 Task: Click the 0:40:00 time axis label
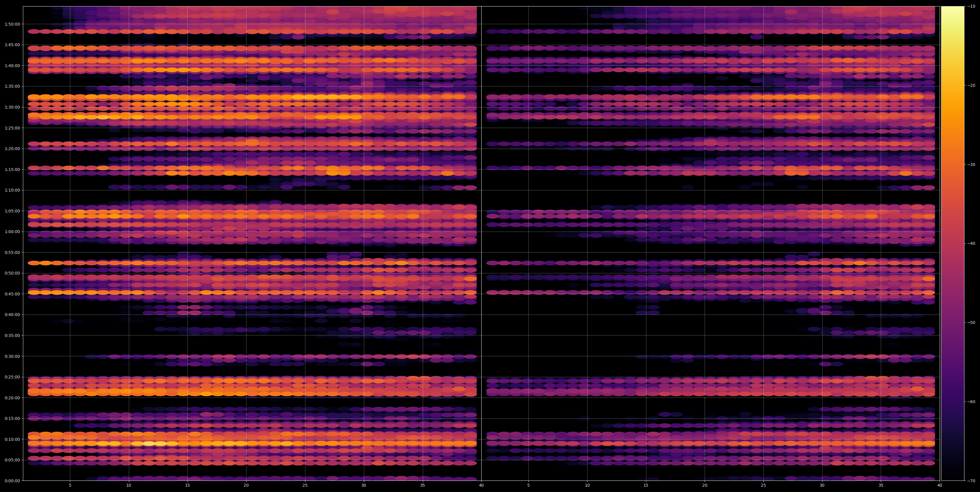point(12,315)
